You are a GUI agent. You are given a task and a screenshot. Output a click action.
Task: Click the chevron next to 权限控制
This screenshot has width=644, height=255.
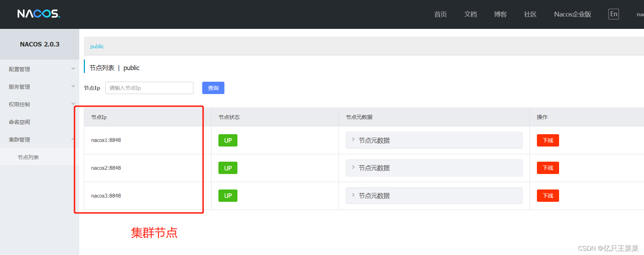point(73,104)
